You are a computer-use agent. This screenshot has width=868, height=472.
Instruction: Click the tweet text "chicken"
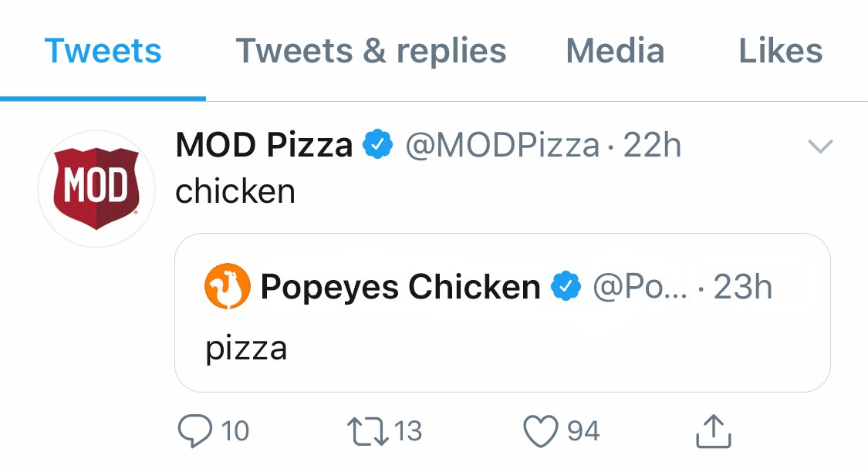(x=235, y=191)
